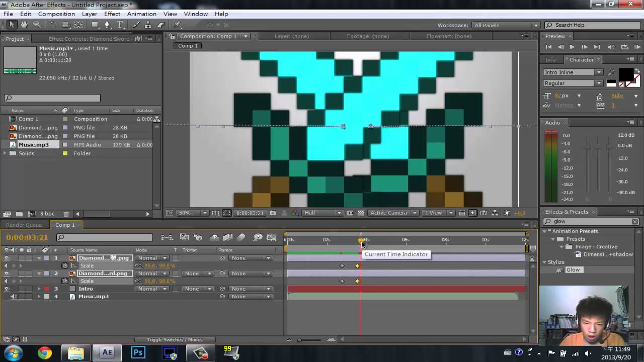
Task: Click Toggle Switches / Modes button
Action: (175, 340)
